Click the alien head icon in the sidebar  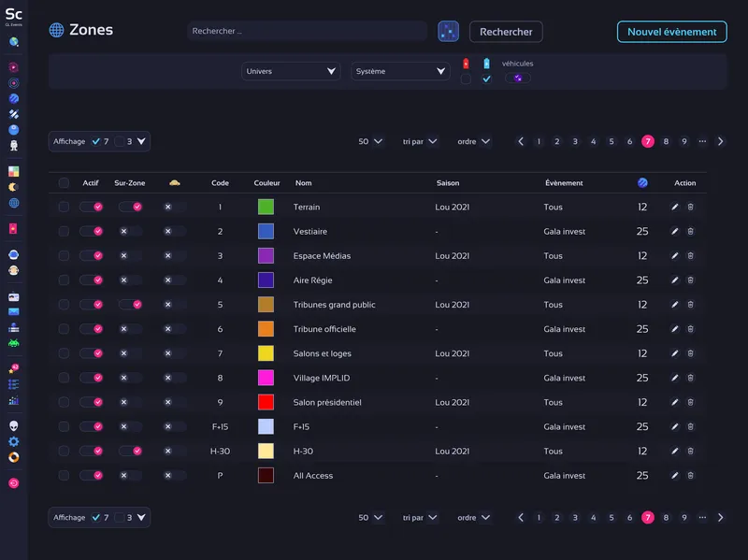[x=14, y=425]
